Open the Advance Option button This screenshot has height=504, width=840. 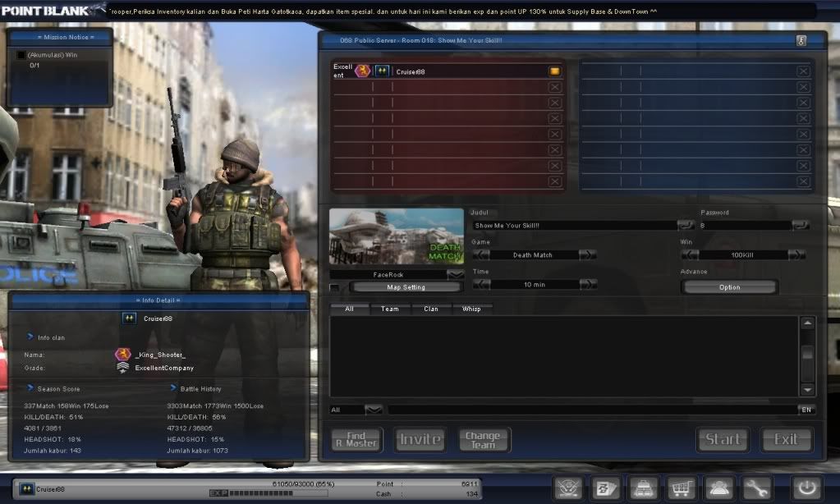(x=730, y=287)
